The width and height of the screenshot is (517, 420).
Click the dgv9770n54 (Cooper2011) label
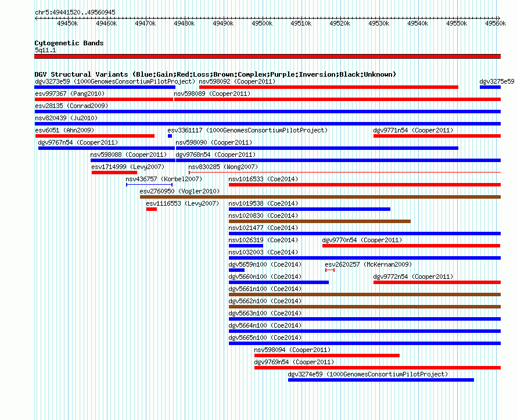tap(362, 240)
